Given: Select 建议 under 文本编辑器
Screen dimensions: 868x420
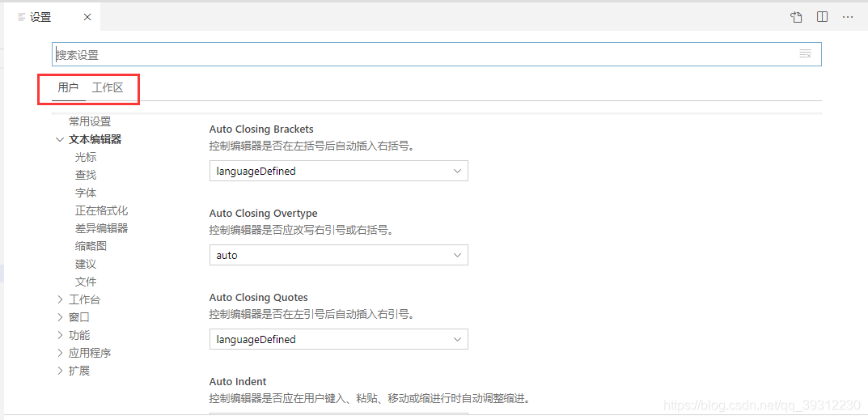Looking at the screenshot, I should click(x=86, y=264).
